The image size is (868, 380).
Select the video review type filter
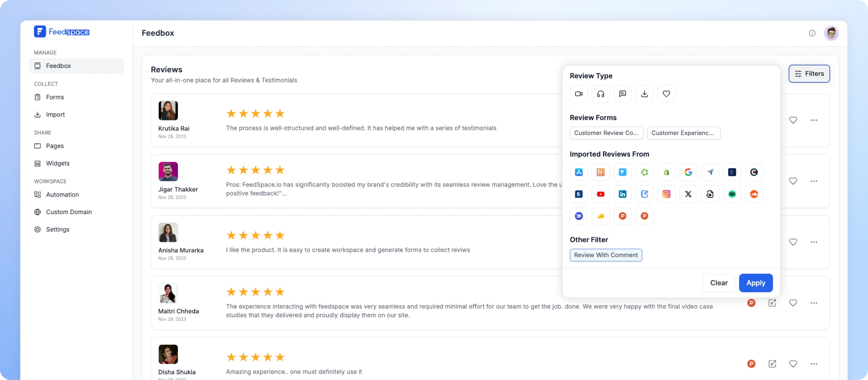pos(579,94)
